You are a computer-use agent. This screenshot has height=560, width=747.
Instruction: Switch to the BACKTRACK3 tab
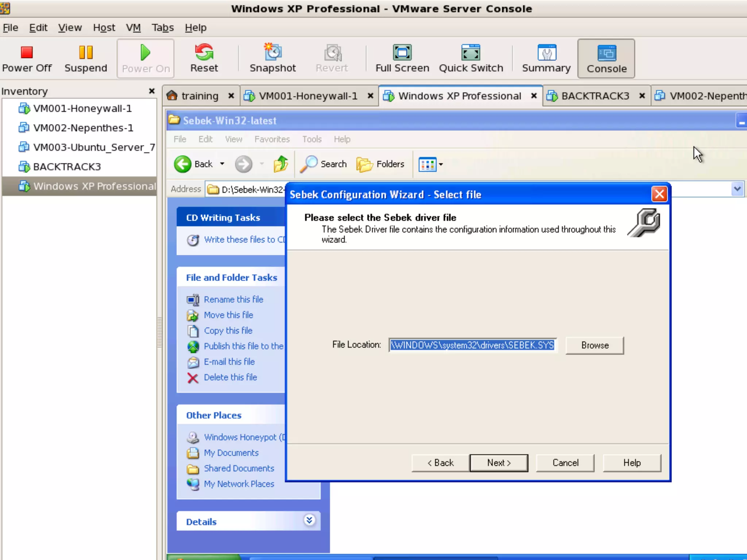click(x=595, y=96)
